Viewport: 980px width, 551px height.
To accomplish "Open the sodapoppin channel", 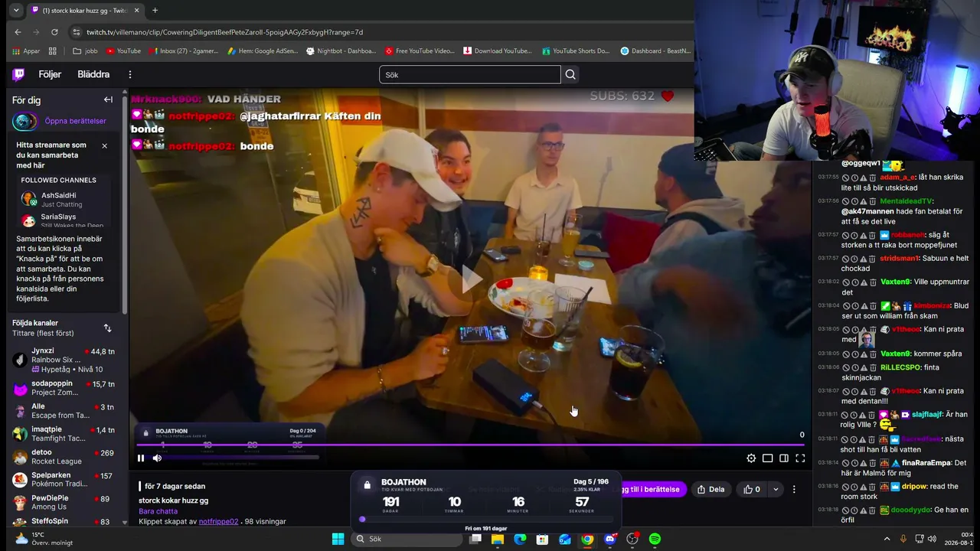I will point(64,388).
